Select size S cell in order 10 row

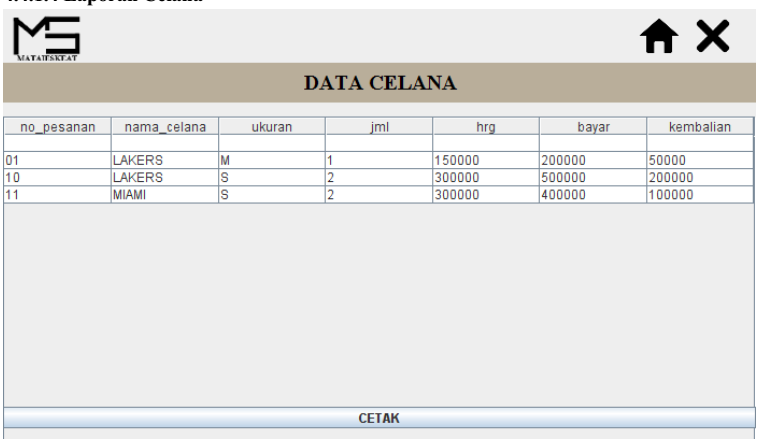(272, 178)
